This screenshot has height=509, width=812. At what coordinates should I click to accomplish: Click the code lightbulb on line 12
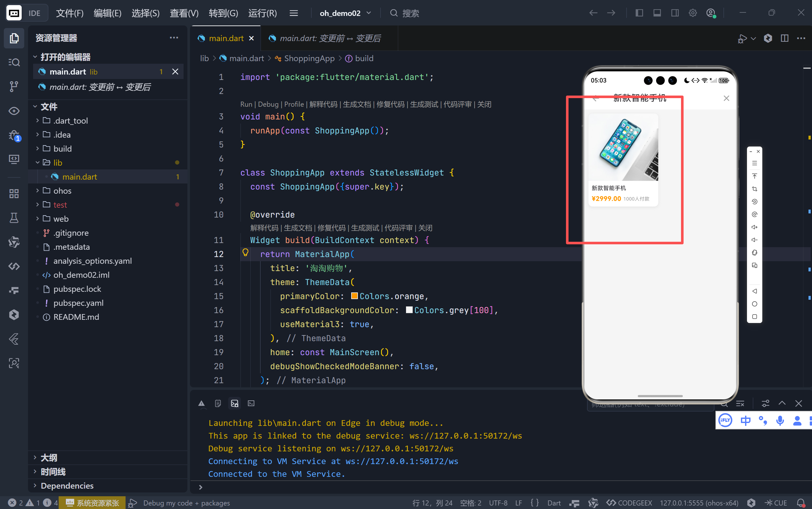click(x=245, y=253)
